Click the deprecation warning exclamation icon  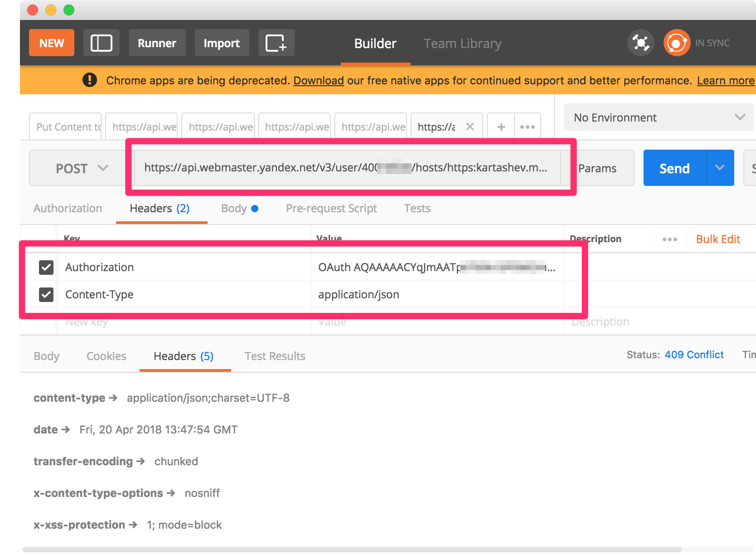(x=90, y=80)
